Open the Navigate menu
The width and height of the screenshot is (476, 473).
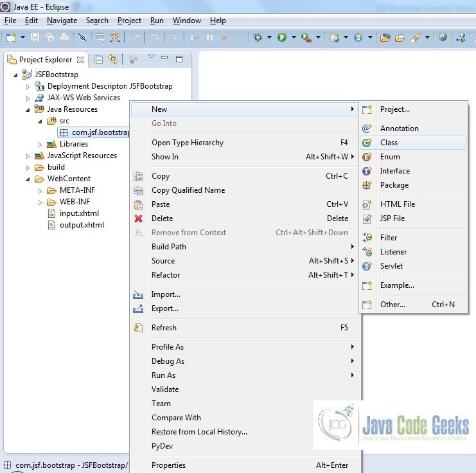[62, 21]
